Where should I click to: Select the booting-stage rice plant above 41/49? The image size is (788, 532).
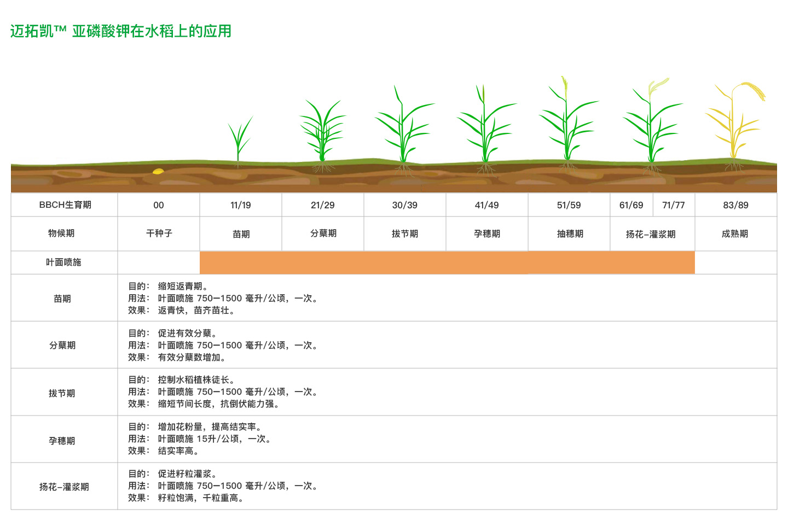click(x=485, y=128)
